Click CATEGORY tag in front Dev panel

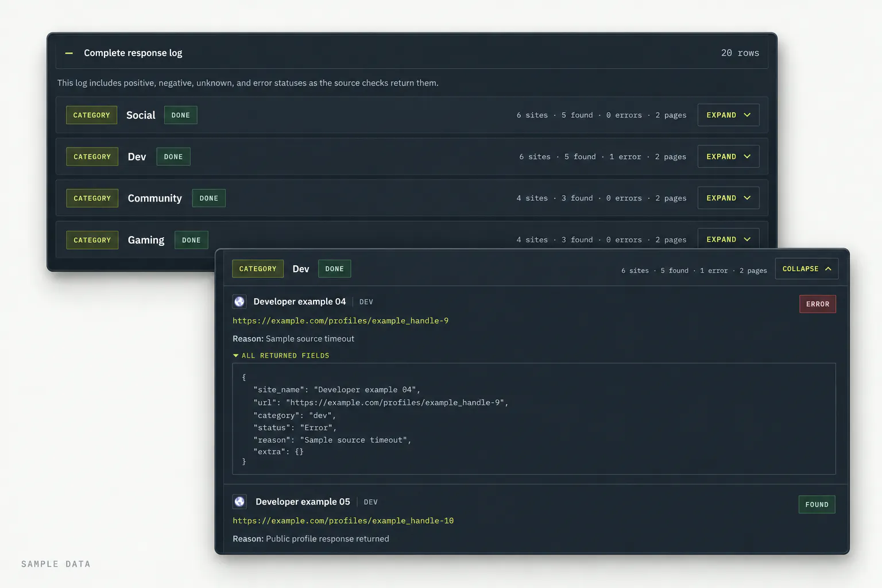(257, 269)
